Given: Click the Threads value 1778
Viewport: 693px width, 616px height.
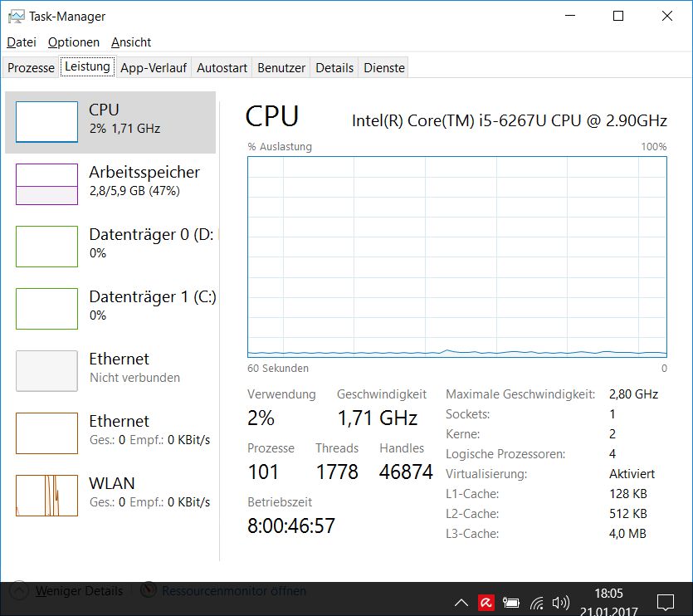Looking at the screenshot, I should (337, 472).
